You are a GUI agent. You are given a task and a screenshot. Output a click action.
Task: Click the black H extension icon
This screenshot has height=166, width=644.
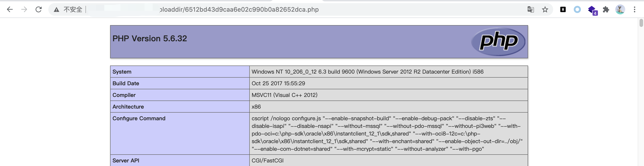coord(563,9)
